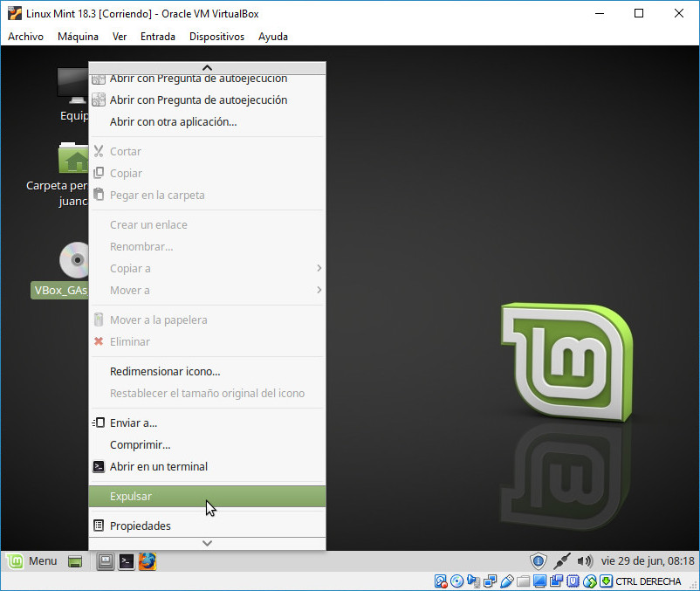This screenshot has height=591, width=700.
Task: Maximize the VirtualBox window
Action: [639, 13]
